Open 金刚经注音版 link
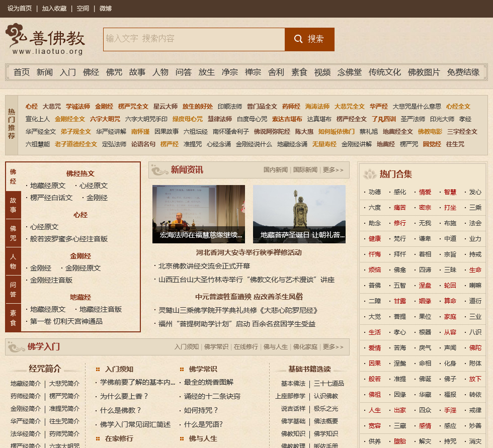This screenshot has width=493, height=448. click(51, 280)
